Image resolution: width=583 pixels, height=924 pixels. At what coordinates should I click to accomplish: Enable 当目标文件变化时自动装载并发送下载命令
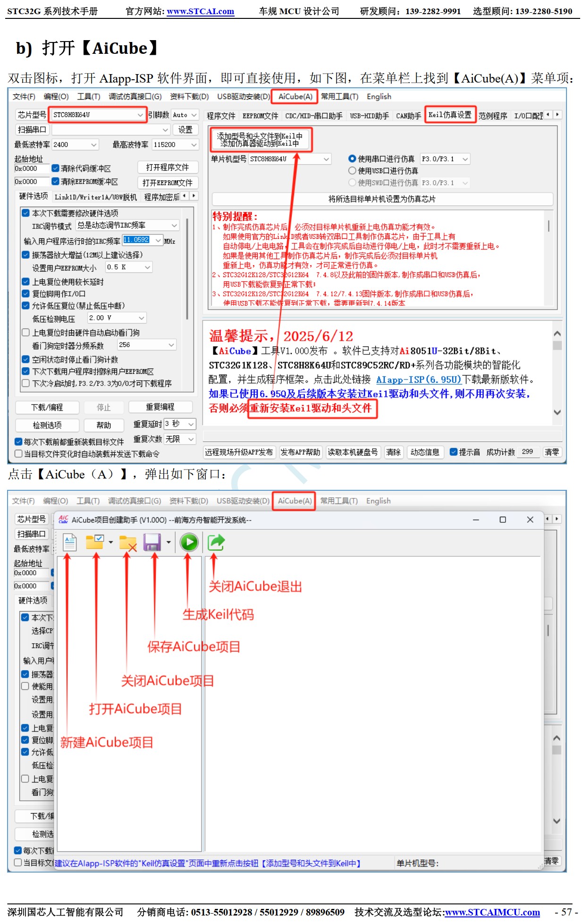[18, 454]
